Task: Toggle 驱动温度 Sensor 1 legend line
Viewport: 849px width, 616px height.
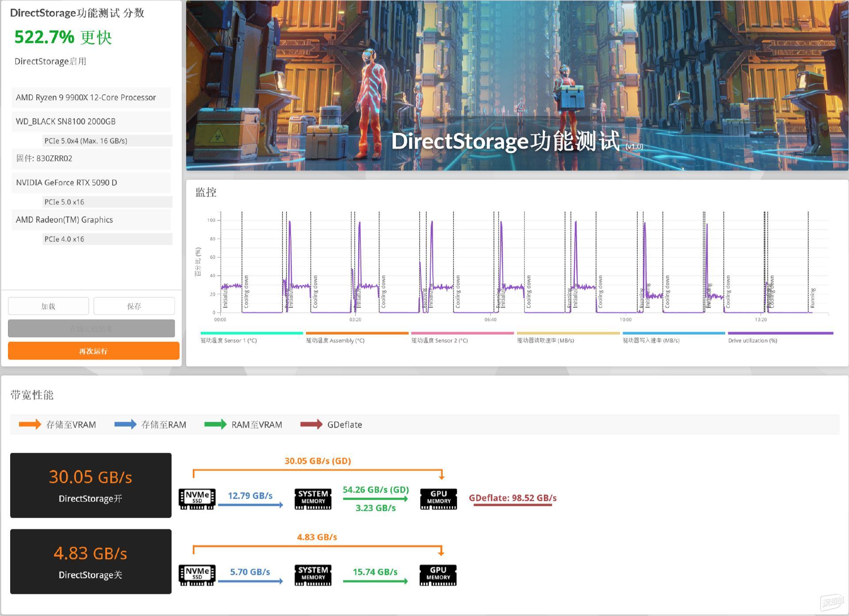Action: [252, 333]
